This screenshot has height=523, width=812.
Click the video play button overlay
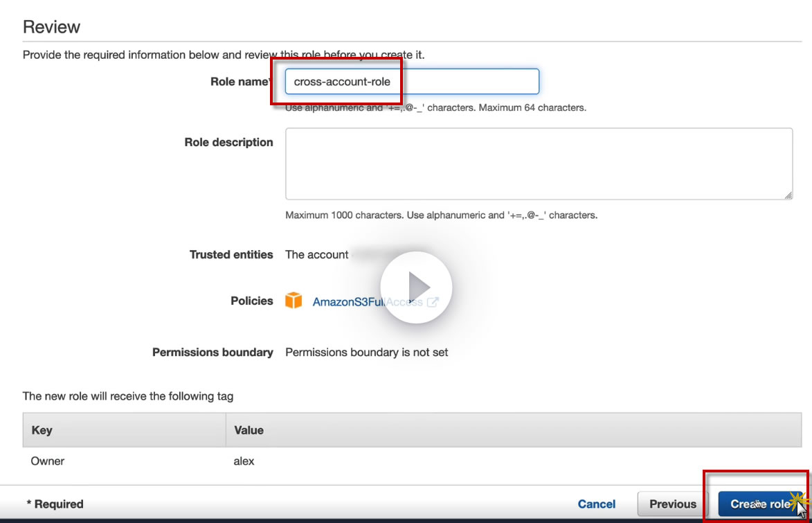point(415,287)
